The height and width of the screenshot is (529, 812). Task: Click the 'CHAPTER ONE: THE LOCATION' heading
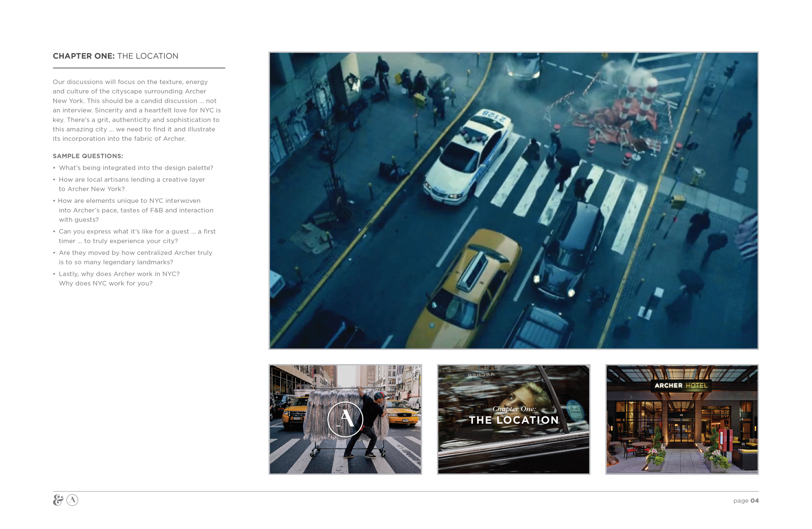(x=115, y=56)
